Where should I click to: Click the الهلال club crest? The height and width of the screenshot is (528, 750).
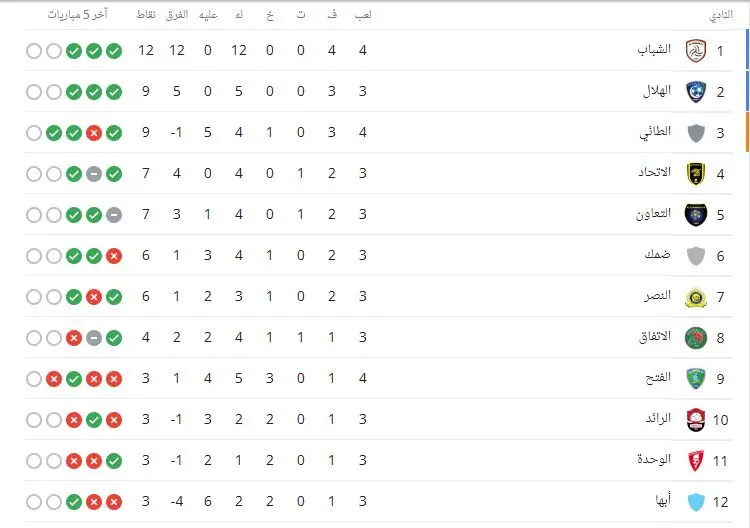pos(696,92)
